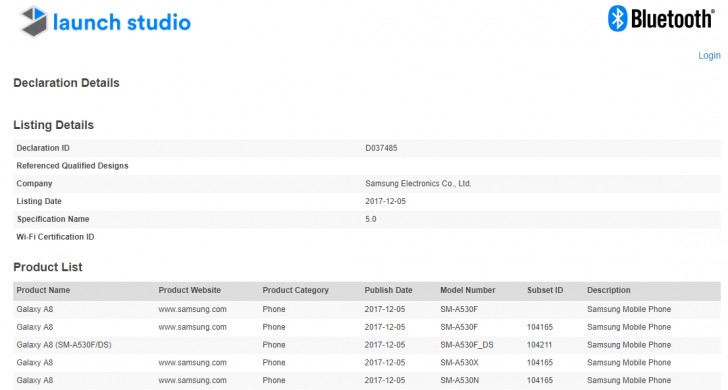
Task: Open www.samsung.com link in SM-A530N row
Action: 192,380
